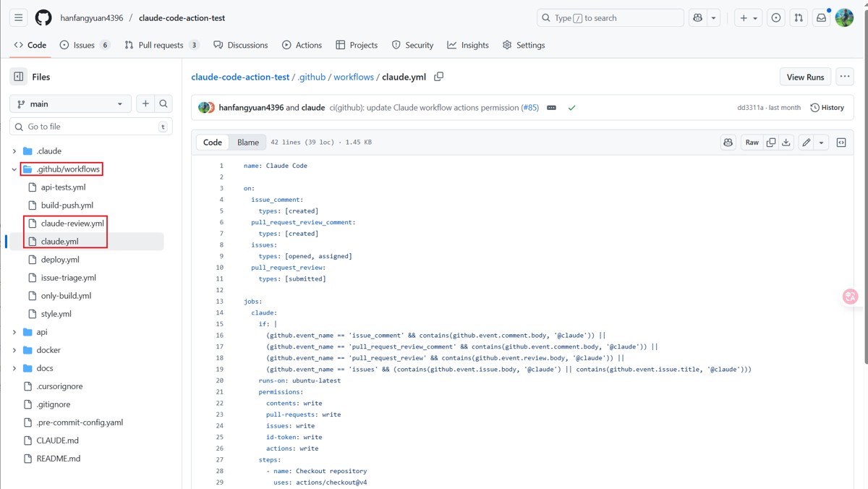Open style.yml in file tree
This screenshot has width=868, height=489.
[56, 314]
